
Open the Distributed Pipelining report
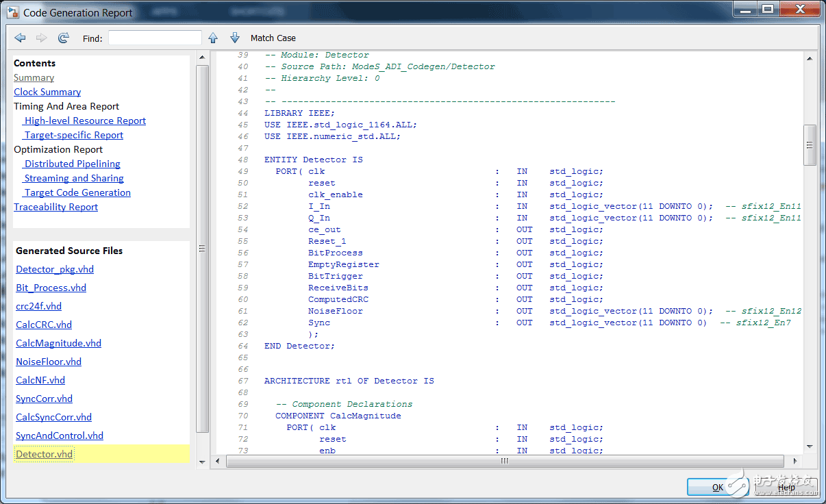tap(72, 164)
